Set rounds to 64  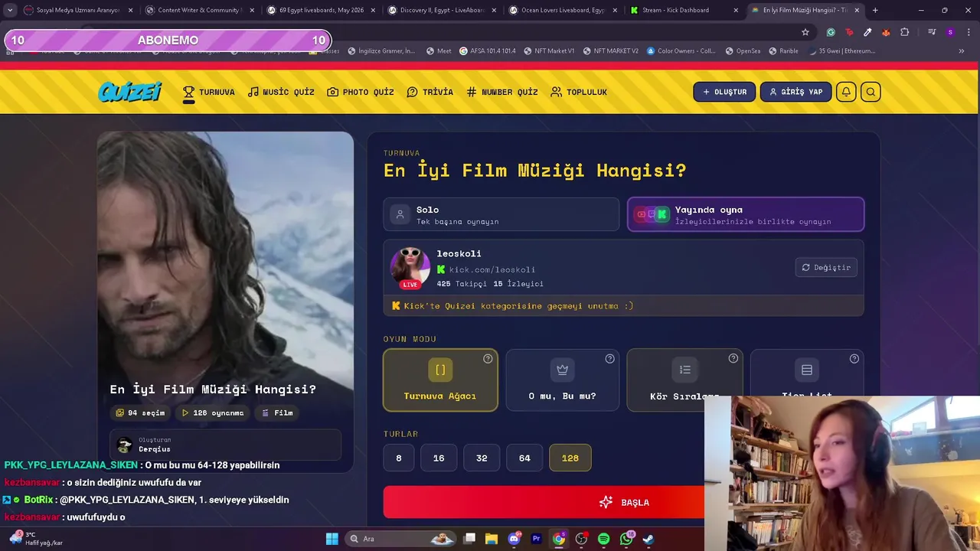[524, 458]
